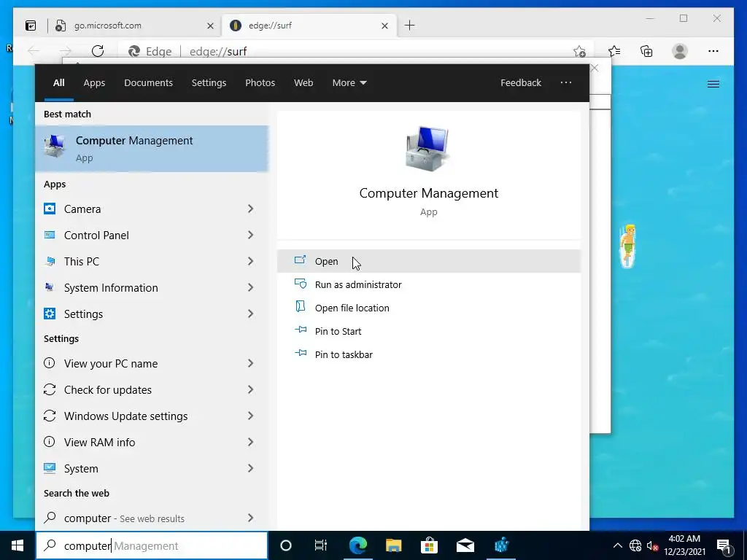This screenshot has width=747, height=560.
Task: Click the This PC icon
Action: (x=50, y=261)
